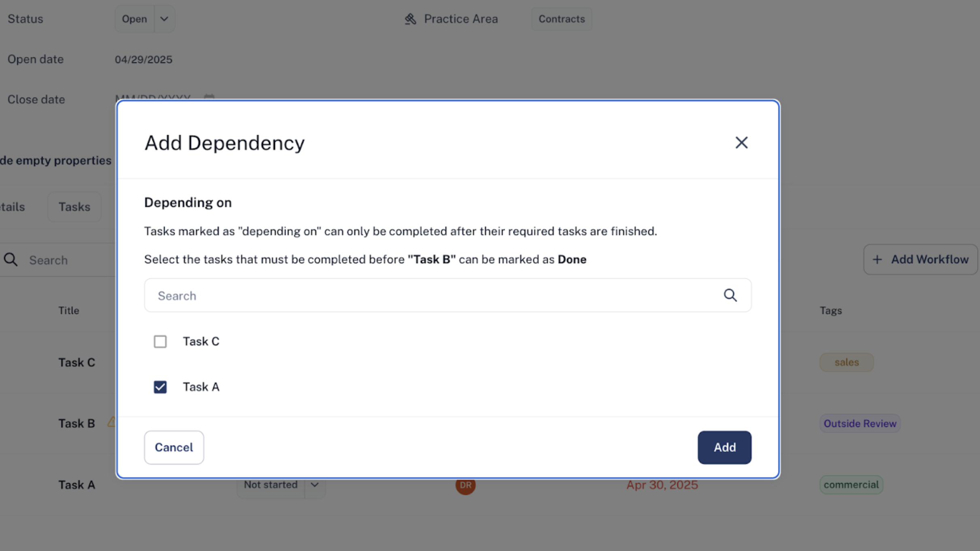Click the Open status button

(x=134, y=19)
